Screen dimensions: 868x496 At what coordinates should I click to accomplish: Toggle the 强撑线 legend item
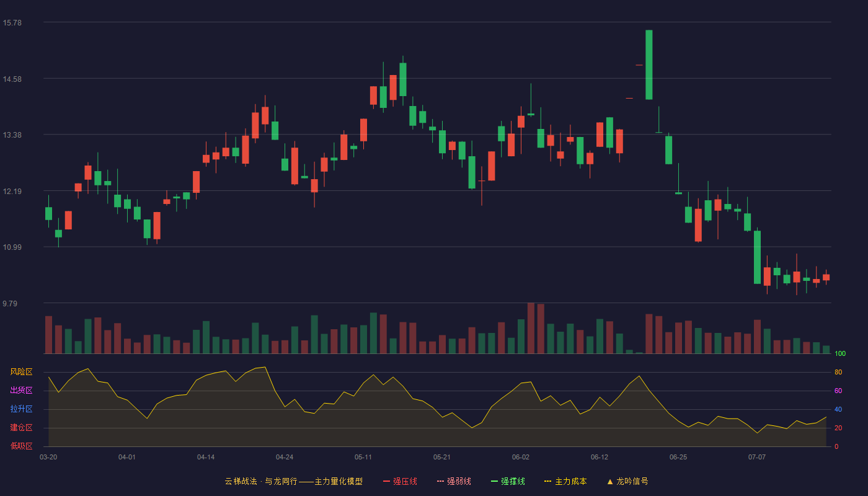pyautogui.click(x=508, y=481)
